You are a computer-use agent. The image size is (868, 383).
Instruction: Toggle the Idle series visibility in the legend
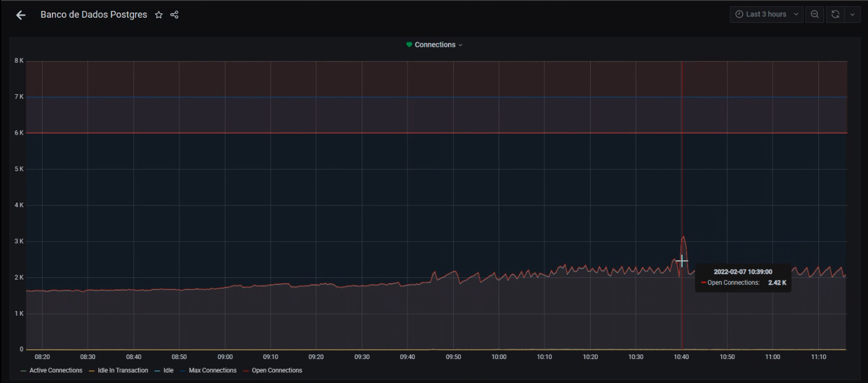168,370
